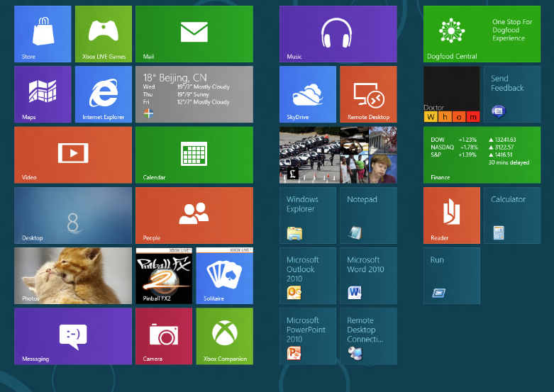Launch Internet Explorer tile
Screen dimensions: 554x392
click(103, 94)
